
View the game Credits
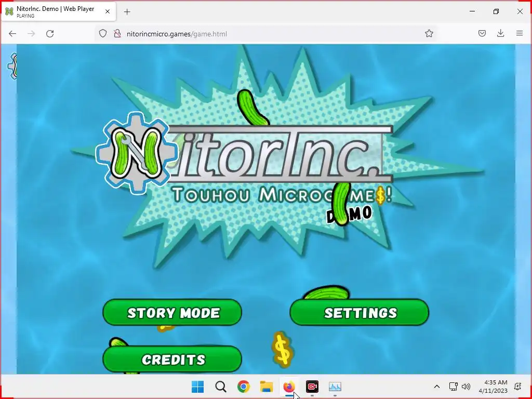(x=172, y=359)
